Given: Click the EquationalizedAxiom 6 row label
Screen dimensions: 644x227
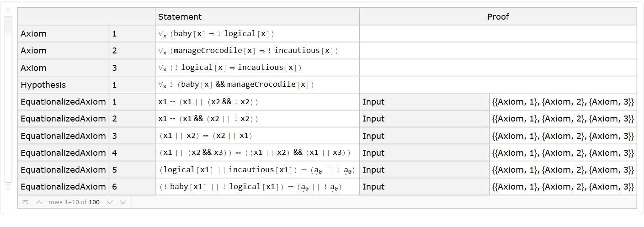Looking at the screenshot, I should [63, 187].
